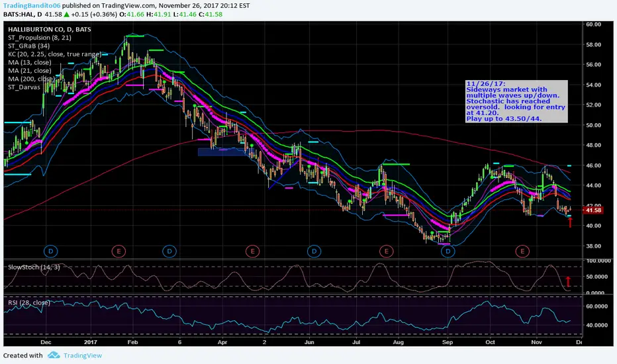Click the C:41.58 close value
The height and width of the screenshot is (364, 617).
coord(210,14)
